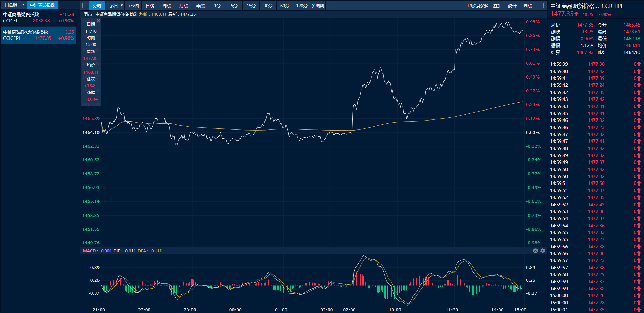This screenshot has width=644, height=313.
Task: Switch to the 中证商品指数 tab
Action: click(x=42, y=5)
